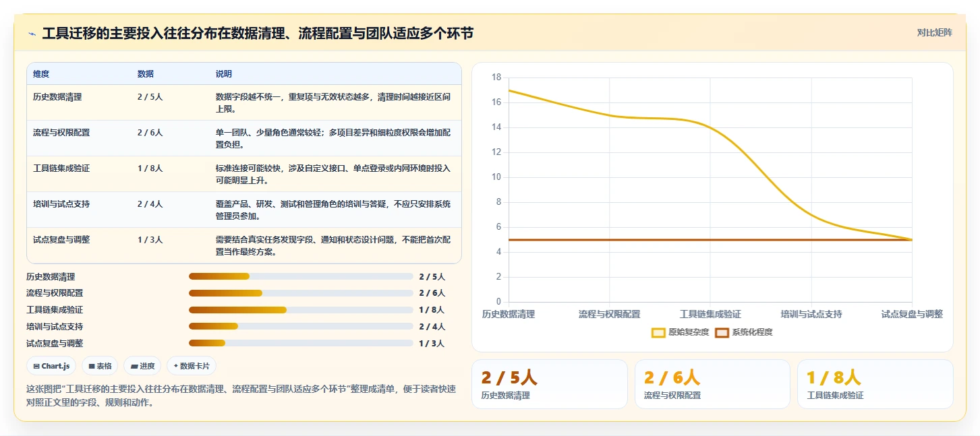Click the 2 / 4人 table cell
Viewport: 980px width, 436px height.
click(150, 204)
